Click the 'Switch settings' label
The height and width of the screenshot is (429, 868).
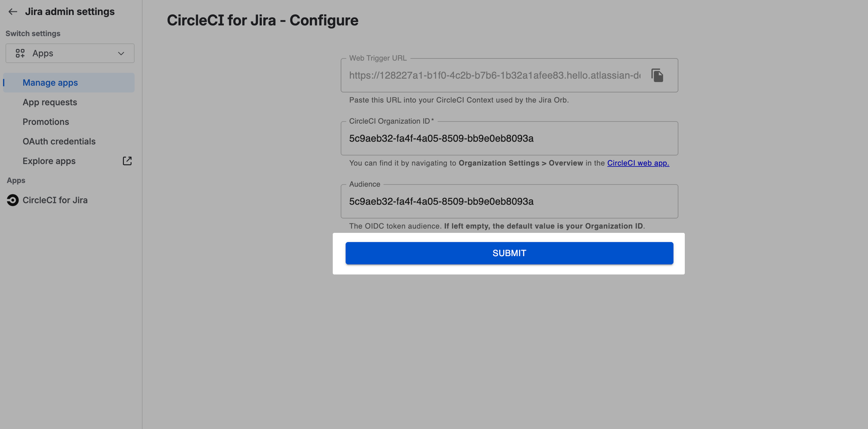(x=33, y=34)
